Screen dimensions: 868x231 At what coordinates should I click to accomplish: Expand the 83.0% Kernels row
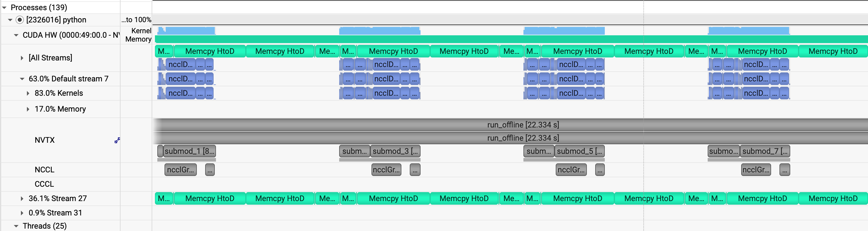pos(28,93)
